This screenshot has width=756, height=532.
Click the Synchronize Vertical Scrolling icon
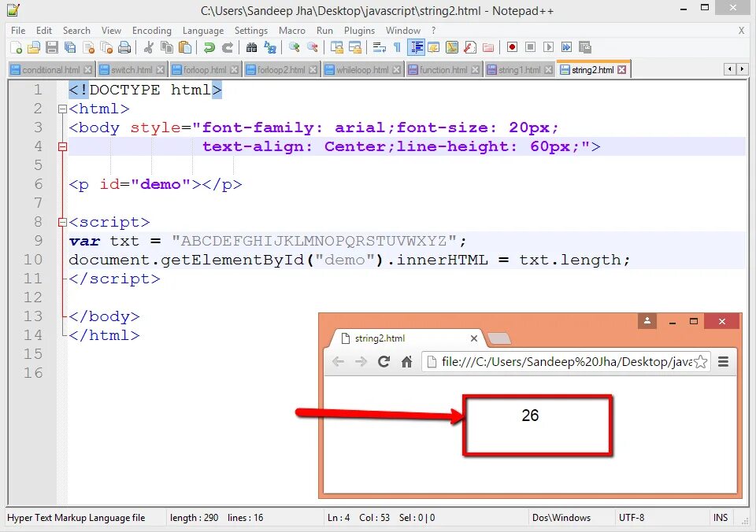[336, 47]
